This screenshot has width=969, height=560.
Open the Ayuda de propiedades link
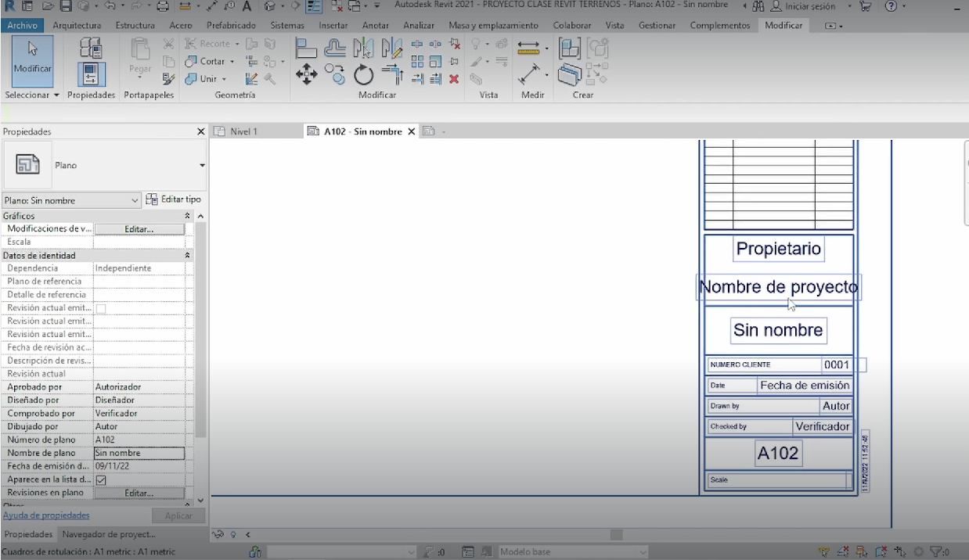pyautogui.click(x=46, y=515)
